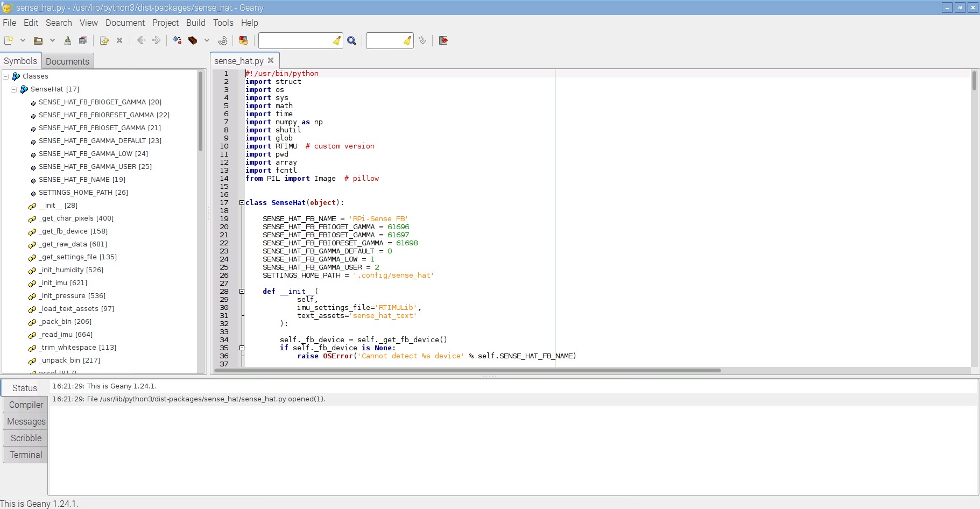Run the file with the gears icon

click(x=222, y=40)
